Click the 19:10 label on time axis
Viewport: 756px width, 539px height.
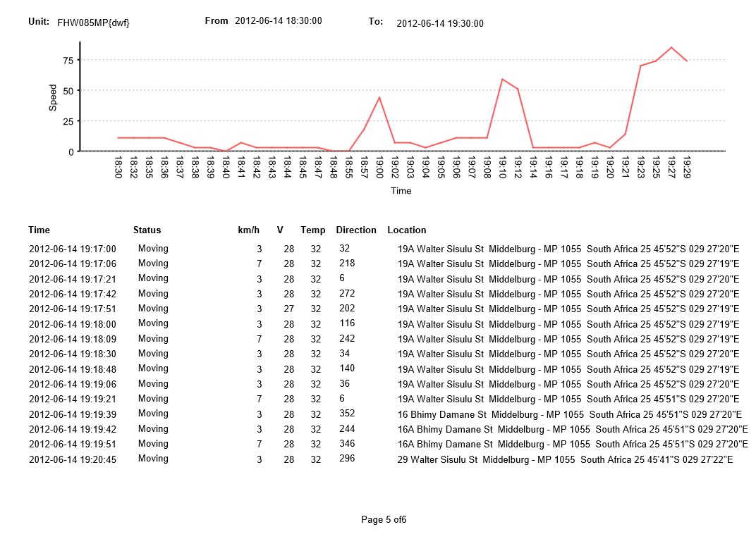503,167
